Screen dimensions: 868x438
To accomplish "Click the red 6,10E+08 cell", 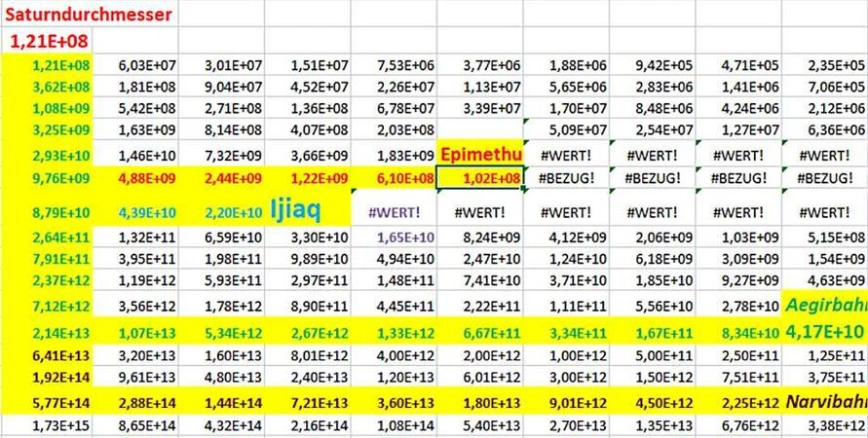I will coord(394,177).
